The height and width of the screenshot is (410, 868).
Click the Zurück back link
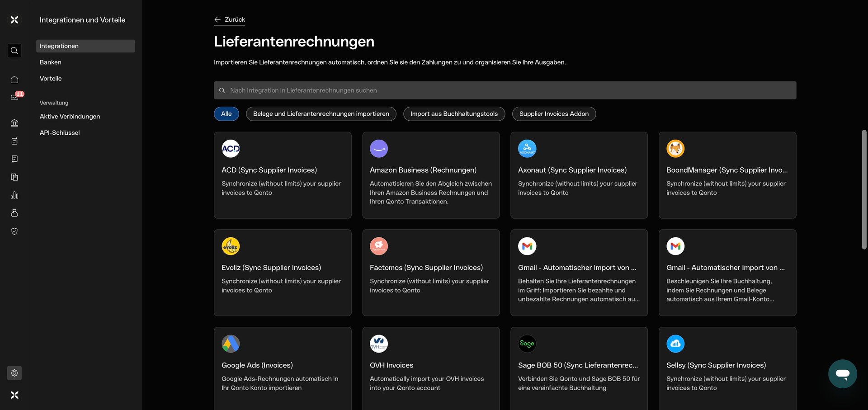[x=230, y=19]
